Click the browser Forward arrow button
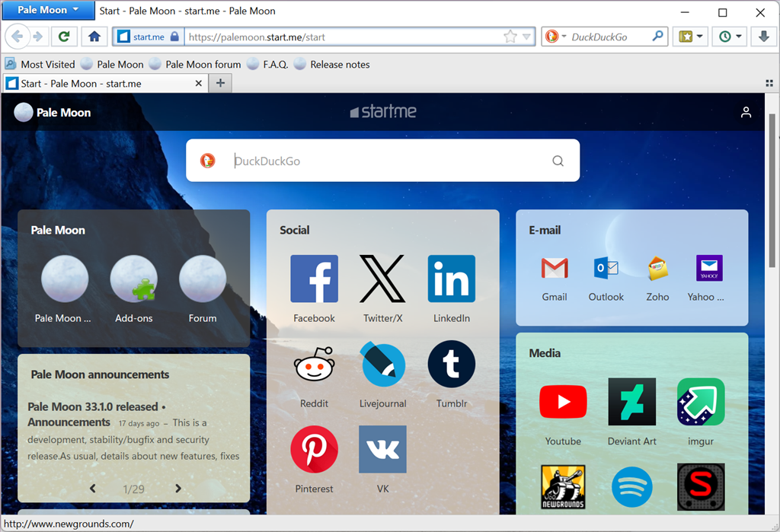Viewport: 780px width, 532px height. pos(38,37)
